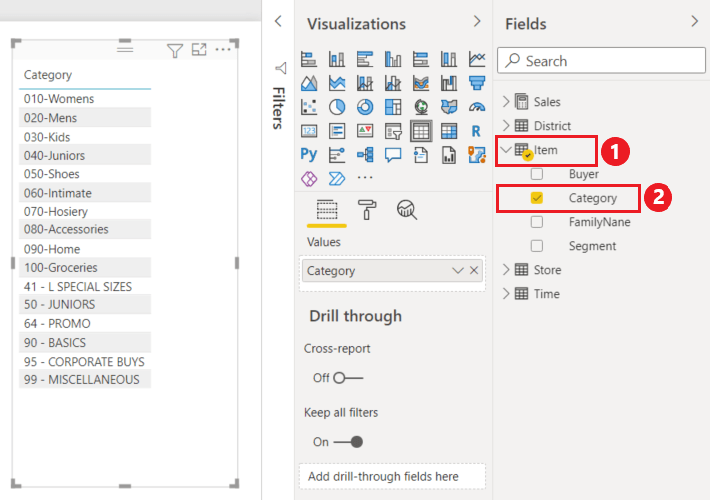
Task: Remove Category field from Values
Action: tap(474, 270)
